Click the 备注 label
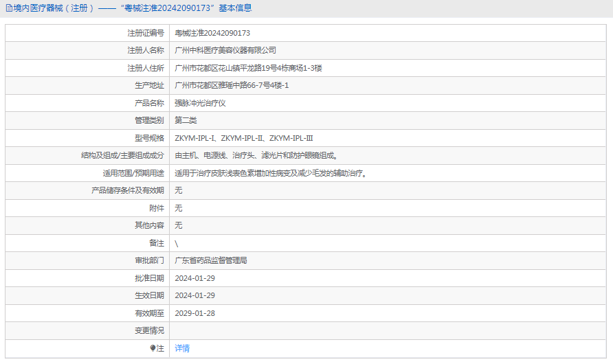The height and width of the screenshot is (364, 613). 157,243
